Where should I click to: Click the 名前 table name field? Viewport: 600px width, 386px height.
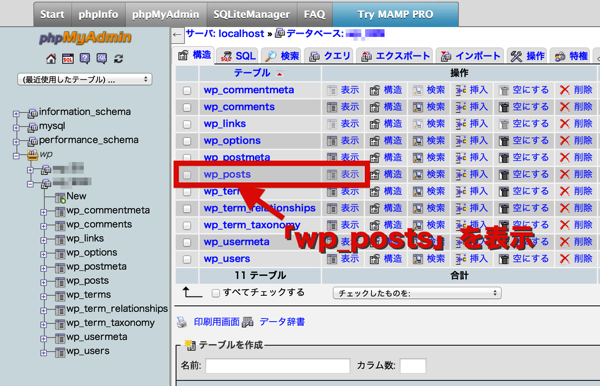(277, 366)
